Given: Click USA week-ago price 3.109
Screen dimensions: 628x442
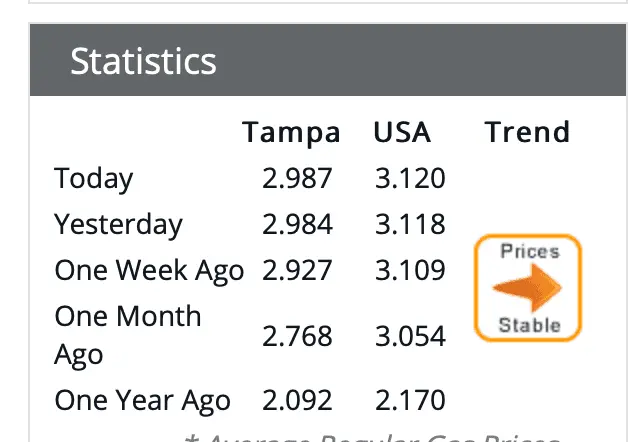Looking at the screenshot, I should click(410, 270).
